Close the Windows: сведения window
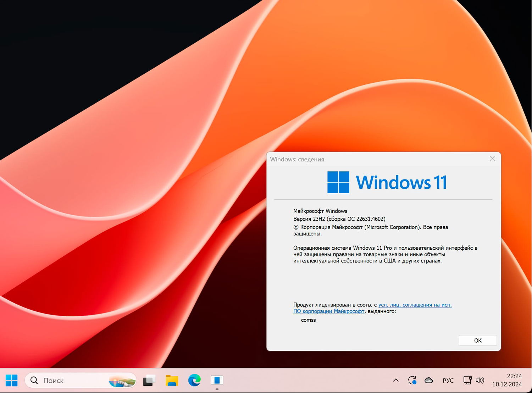The width and height of the screenshot is (532, 393). coord(492,159)
